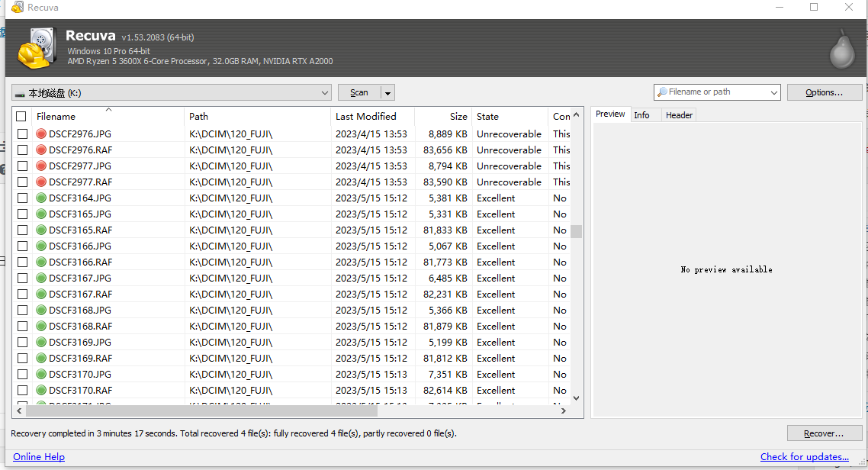Click the file list's scroll-up arrow
868x470 pixels.
pos(577,114)
